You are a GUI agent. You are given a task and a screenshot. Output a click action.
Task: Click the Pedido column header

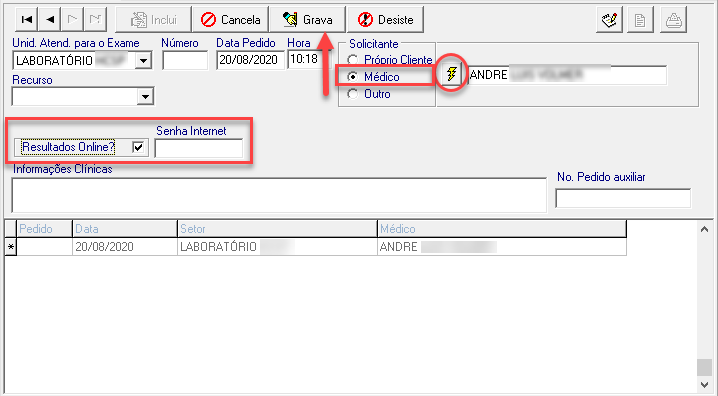click(x=44, y=229)
